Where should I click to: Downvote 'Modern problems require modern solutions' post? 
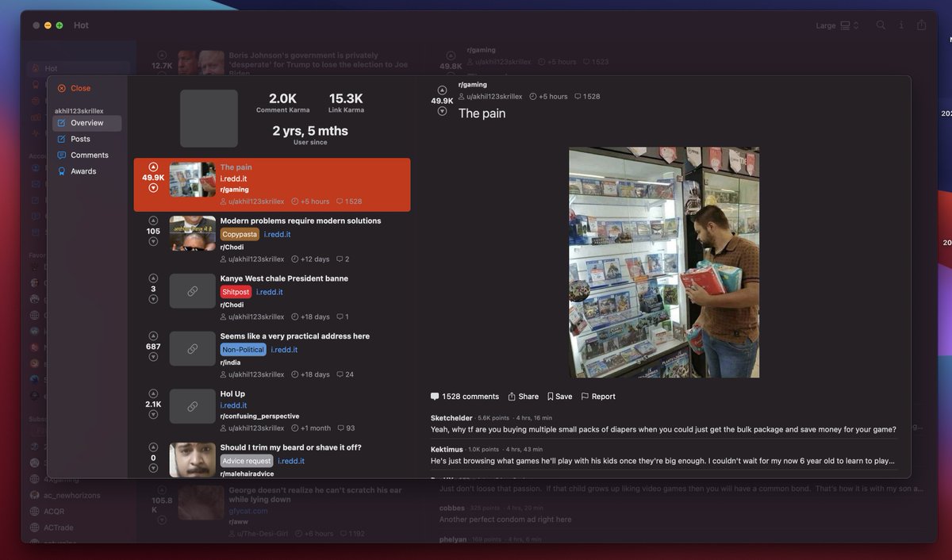point(153,241)
